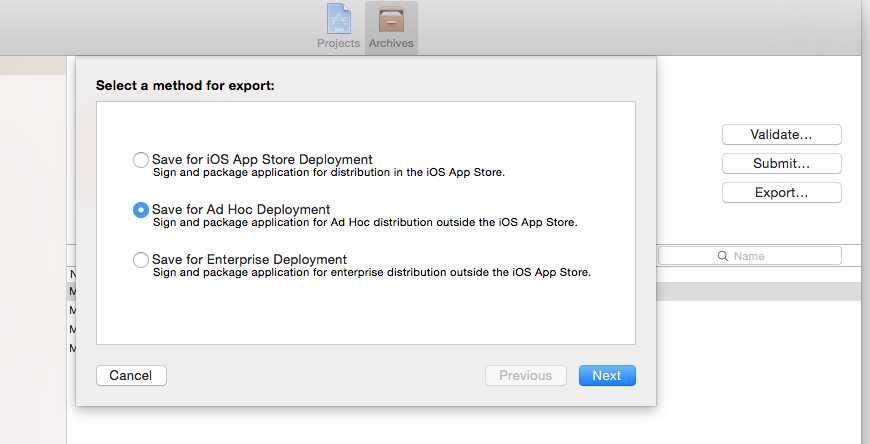Click the iOS App Store description text

[x=328, y=172]
